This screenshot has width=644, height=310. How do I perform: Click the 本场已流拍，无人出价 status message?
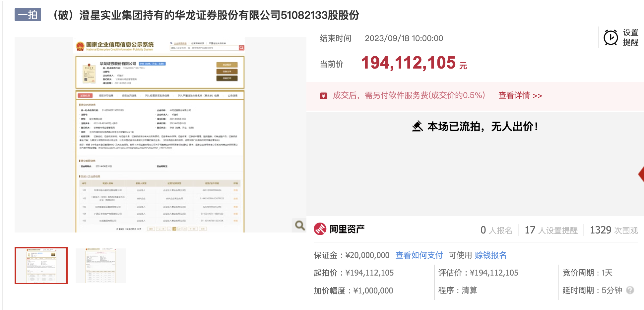[x=483, y=127]
